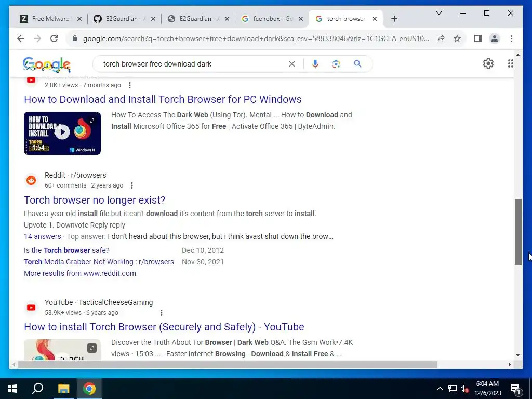Click the Google doodle logo
This screenshot has height=399, width=532.
pos(46,64)
